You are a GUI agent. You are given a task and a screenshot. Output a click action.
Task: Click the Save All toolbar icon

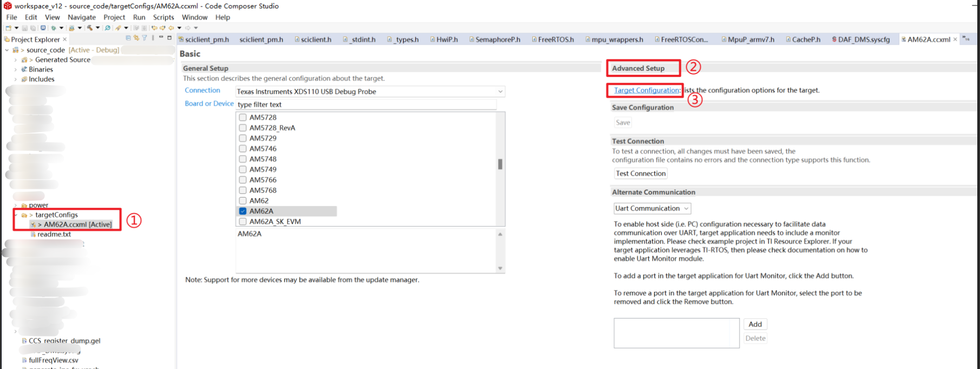click(33, 28)
